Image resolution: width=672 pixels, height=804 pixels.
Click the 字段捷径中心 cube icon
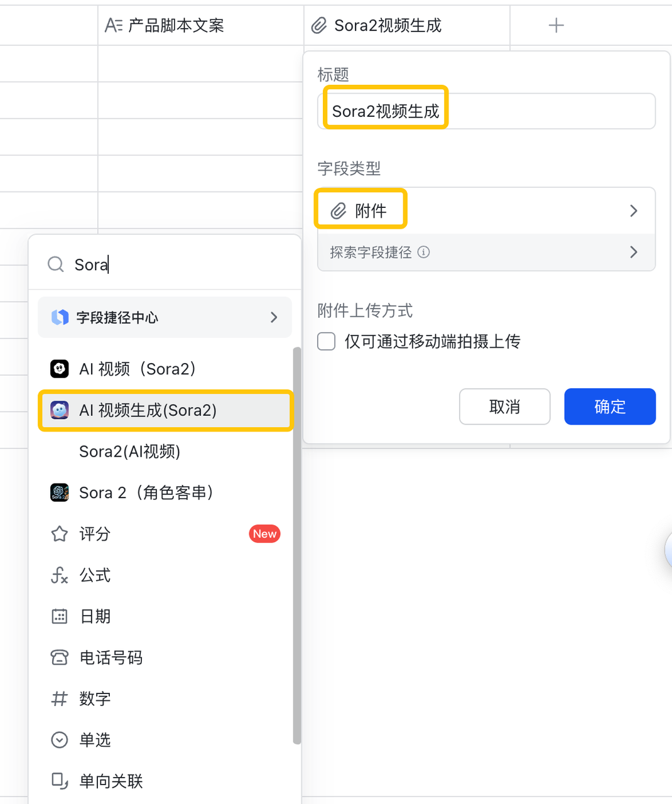pyautogui.click(x=60, y=317)
